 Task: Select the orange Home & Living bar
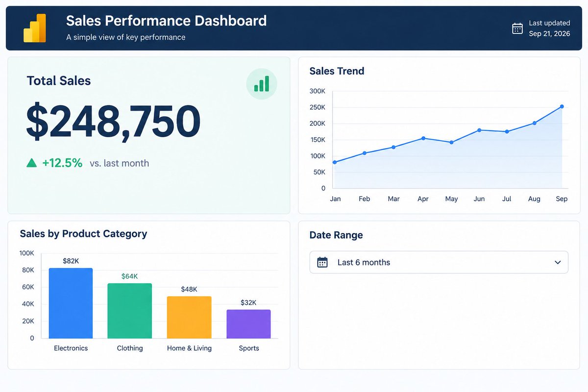point(189,318)
